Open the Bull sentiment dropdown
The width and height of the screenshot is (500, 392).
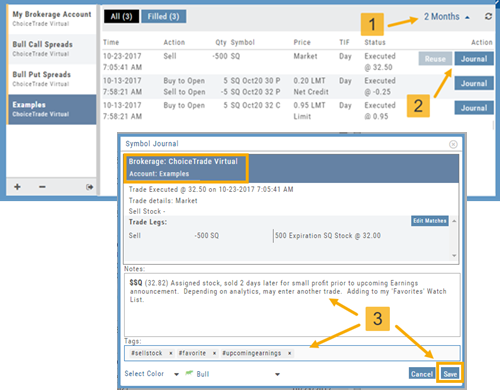point(232,374)
